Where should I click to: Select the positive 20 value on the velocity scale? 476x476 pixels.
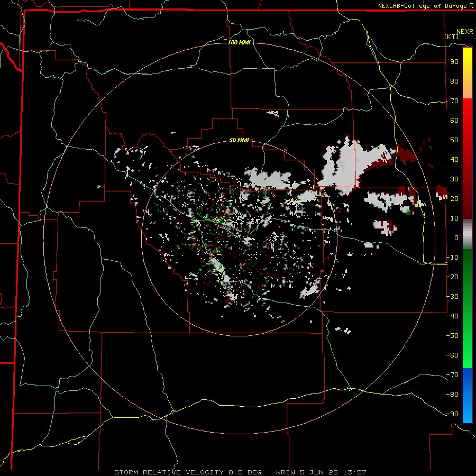click(x=454, y=198)
